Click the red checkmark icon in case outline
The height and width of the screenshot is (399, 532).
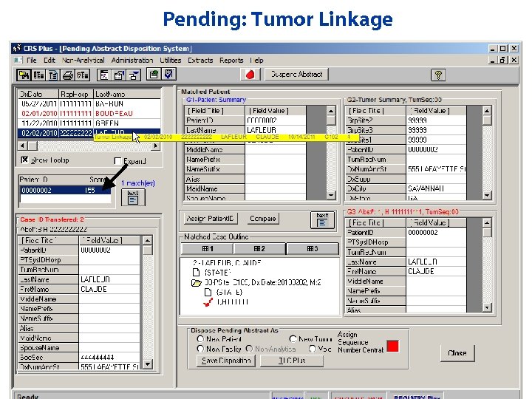tap(208, 302)
